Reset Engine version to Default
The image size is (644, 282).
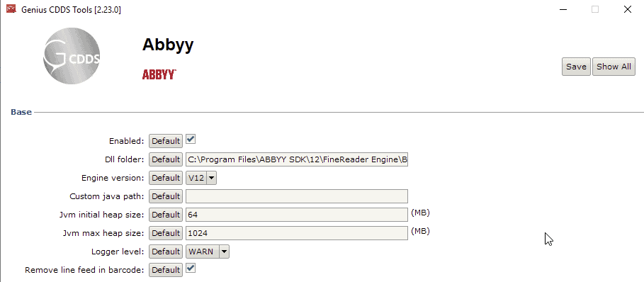166,178
